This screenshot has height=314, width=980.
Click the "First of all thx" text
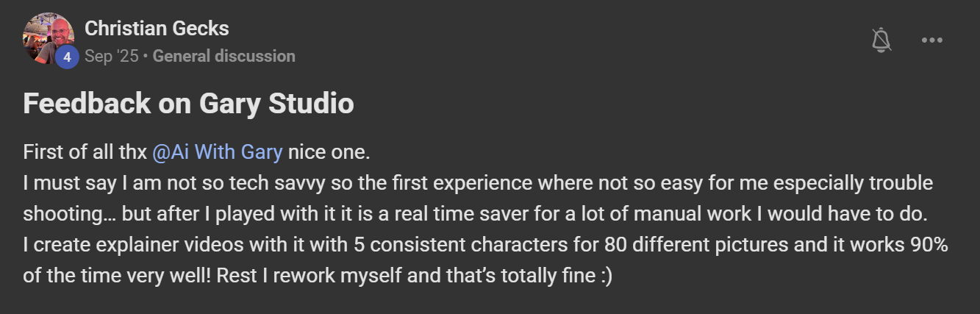(x=85, y=152)
